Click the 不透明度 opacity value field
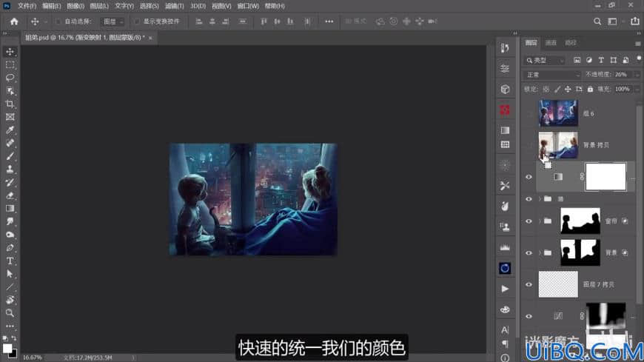The image size is (644, 362). [623, 75]
